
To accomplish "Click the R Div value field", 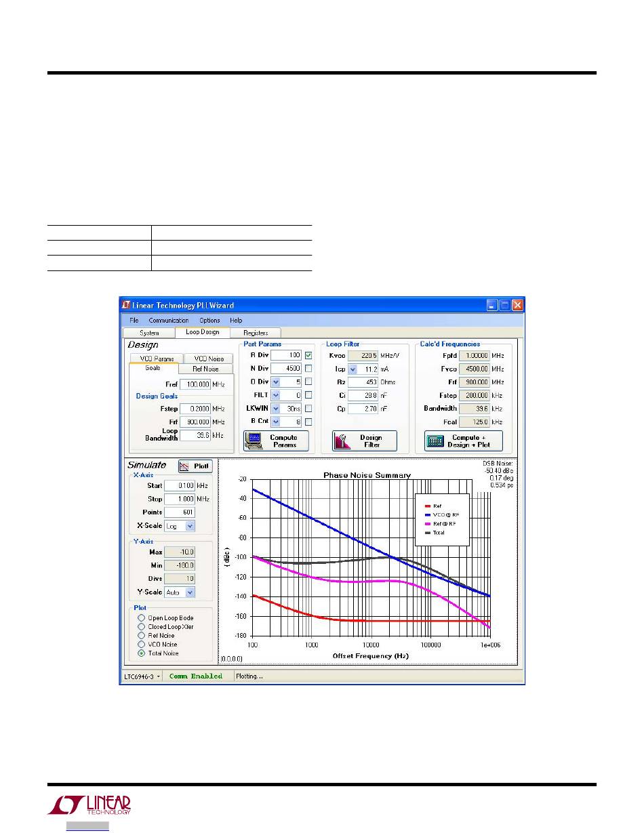I will (x=286, y=355).
